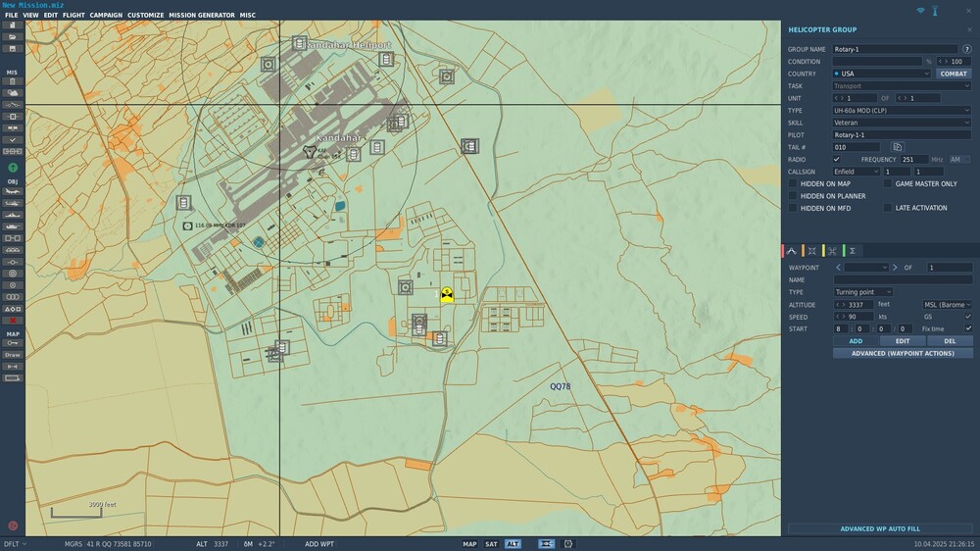Open the group name help question icon

coord(967,49)
